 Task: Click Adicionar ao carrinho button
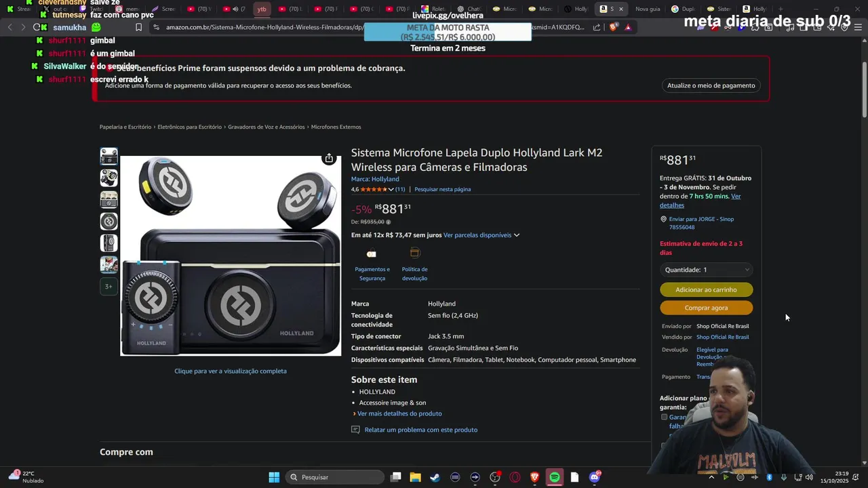706,289
